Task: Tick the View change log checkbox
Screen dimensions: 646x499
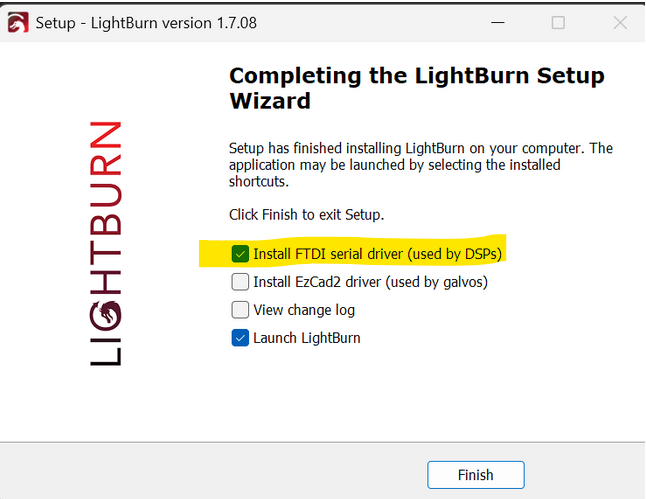Action: [240, 310]
